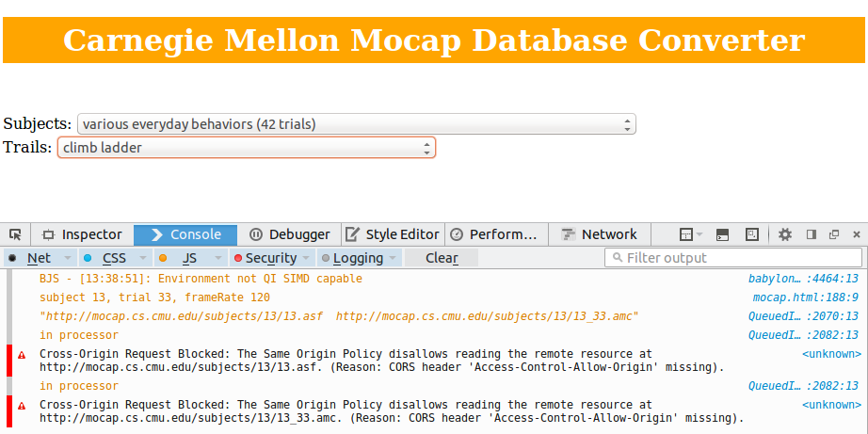The width and height of the screenshot is (868, 434).
Task: Expand the Security filter dropdown arrow
Action: coord(306,258)
